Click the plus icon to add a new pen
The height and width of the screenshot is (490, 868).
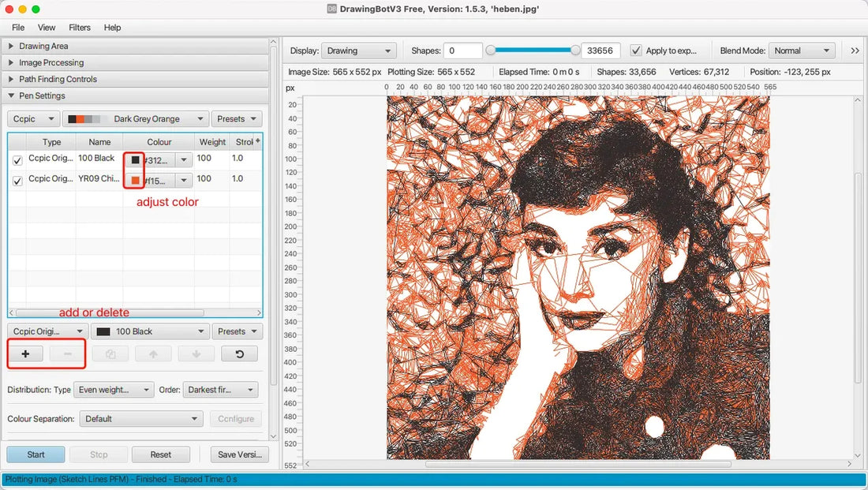(x=25, y=353)
